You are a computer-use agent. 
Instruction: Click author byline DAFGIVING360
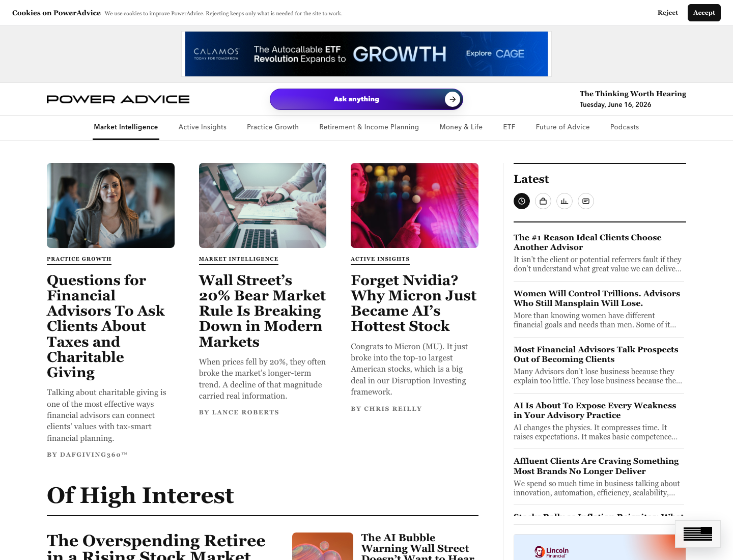87,455
